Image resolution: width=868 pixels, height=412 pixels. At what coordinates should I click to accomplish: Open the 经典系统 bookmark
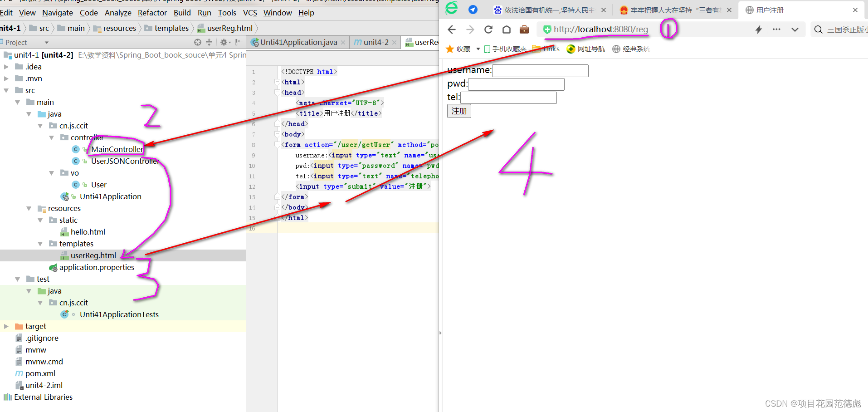(x=631, y=49)
